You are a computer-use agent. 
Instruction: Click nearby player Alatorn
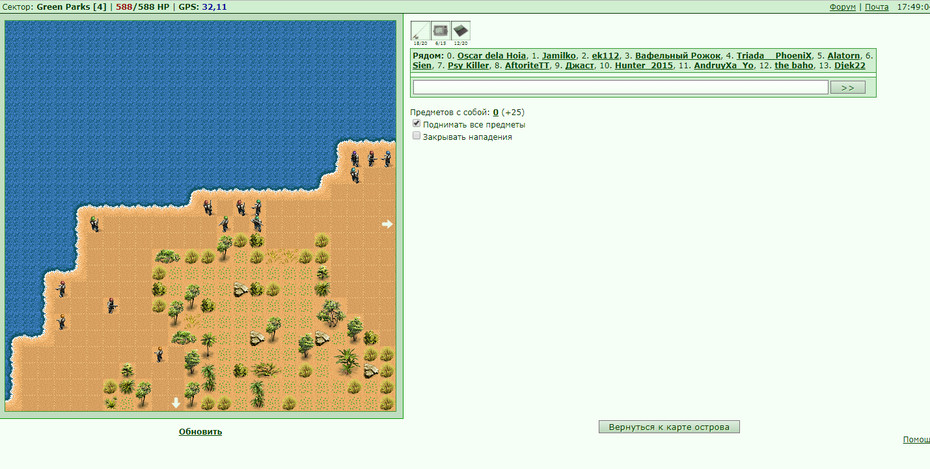click(x=843, y=56)
